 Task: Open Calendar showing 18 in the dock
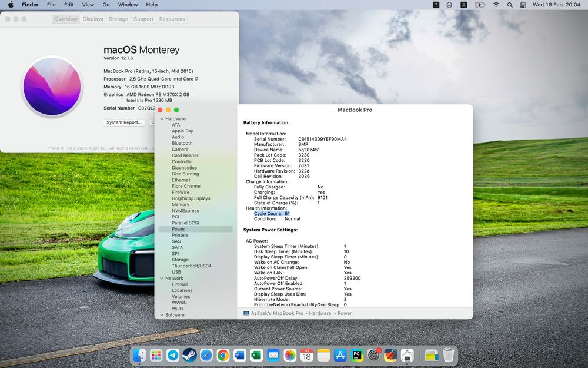[x=307, y=355]
